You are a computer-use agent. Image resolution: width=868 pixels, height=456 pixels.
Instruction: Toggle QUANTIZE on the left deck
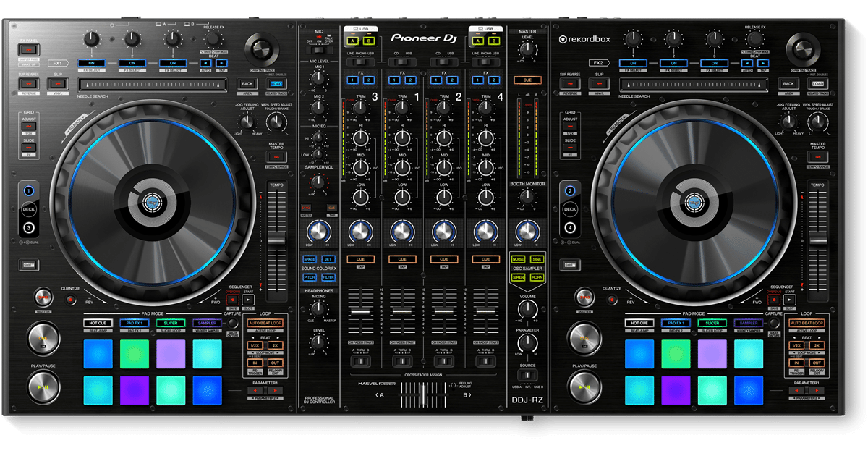70,298
